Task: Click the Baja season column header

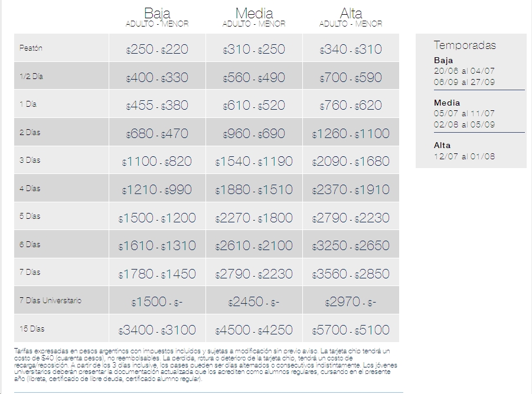Action: 157,14
